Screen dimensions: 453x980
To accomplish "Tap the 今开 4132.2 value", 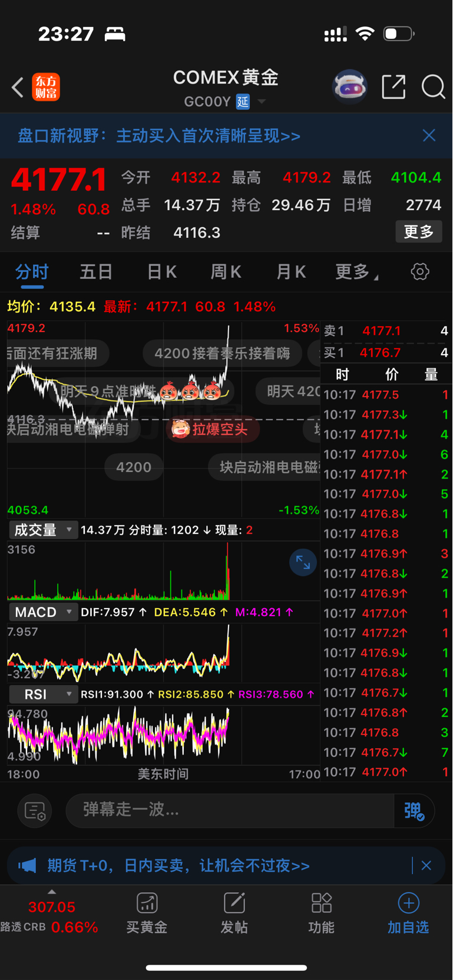I will click(x=196, y=177).
